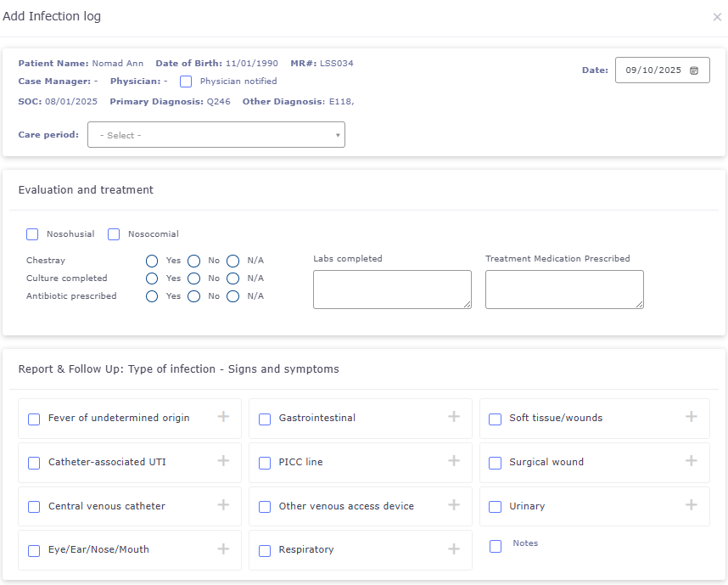Screen dimensions: 728x585
Task: Check the PICC line checkbox
Action: (265, 464)
